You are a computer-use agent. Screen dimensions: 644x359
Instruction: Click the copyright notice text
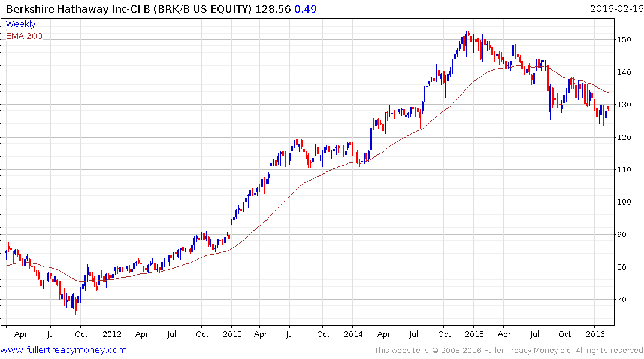pos(509,351)
